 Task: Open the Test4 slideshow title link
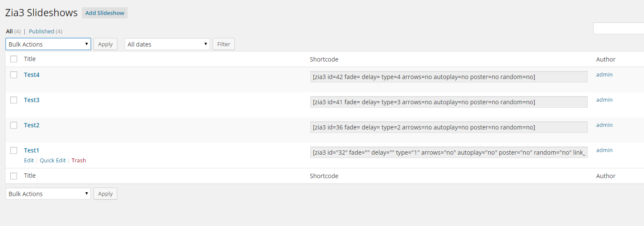[32, 75]
